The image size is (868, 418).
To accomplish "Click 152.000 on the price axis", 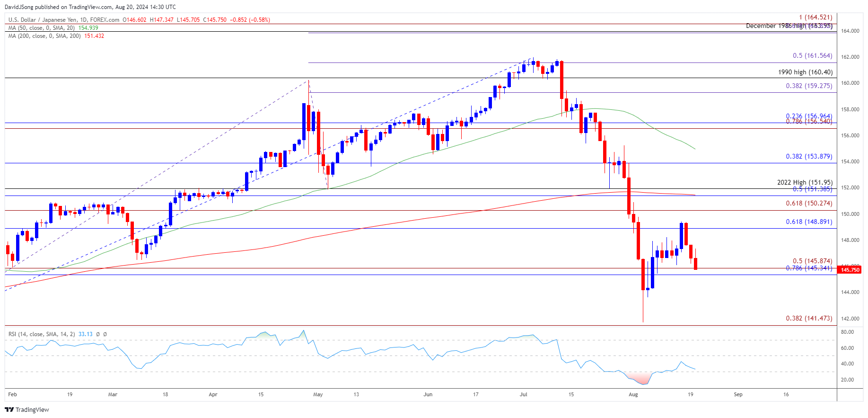I will (850, 188).
